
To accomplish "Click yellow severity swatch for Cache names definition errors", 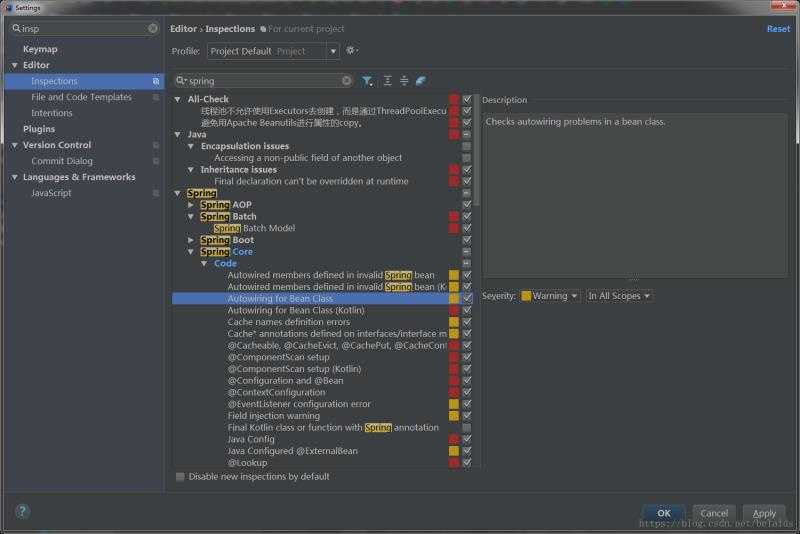I will 454,322.
